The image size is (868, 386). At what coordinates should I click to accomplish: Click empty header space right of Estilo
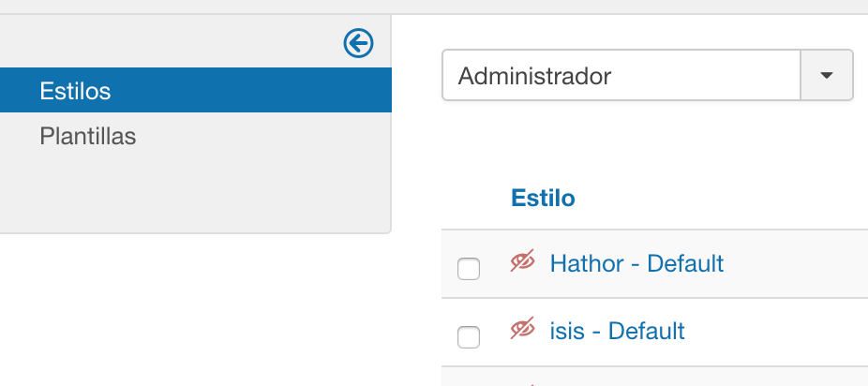point(720,198)
